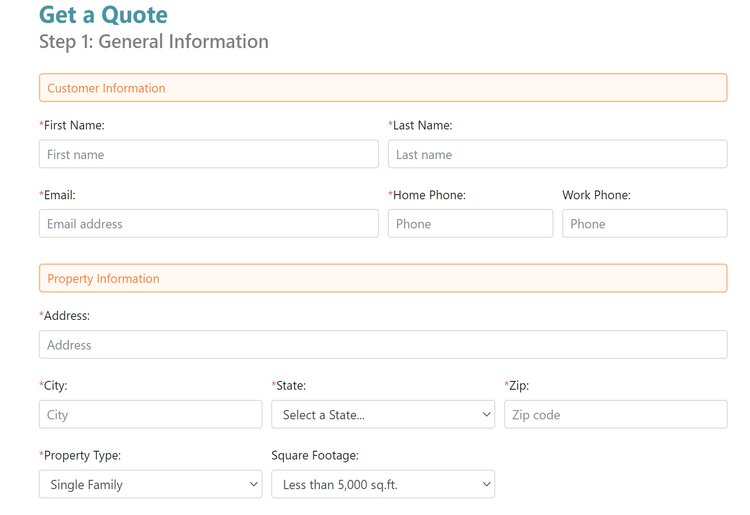
Task: Click the First name input field
Action: pos(208,154)
